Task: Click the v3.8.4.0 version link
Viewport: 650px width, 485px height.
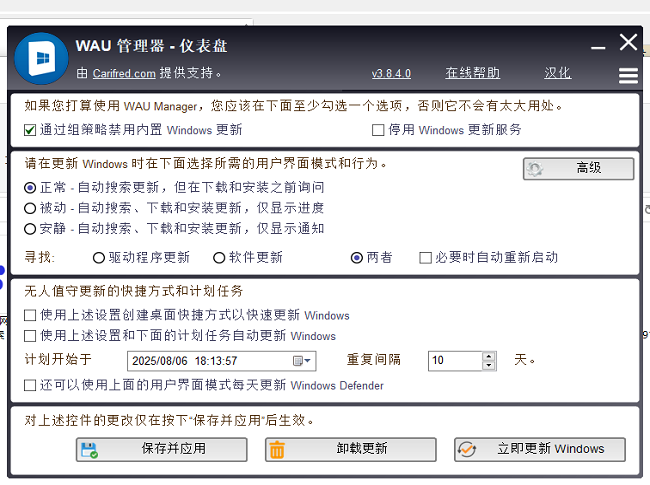Action: [391, 74]
